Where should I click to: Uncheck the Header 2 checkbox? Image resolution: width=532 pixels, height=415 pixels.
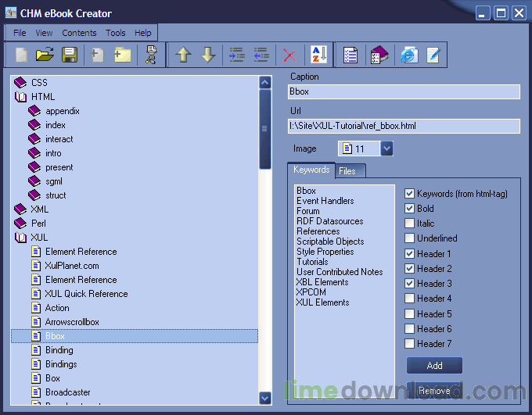(409, 269)
